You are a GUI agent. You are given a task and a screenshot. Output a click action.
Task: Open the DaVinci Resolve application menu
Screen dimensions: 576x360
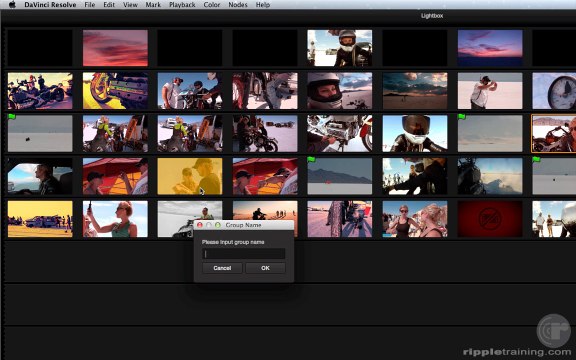point(50,5)
